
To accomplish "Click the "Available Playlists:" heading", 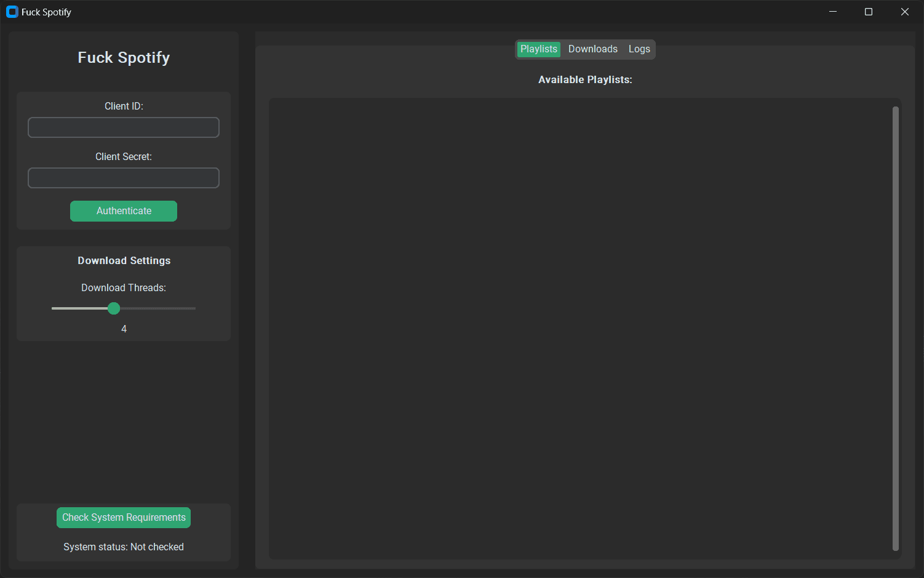I will click(x=585, y=80).
